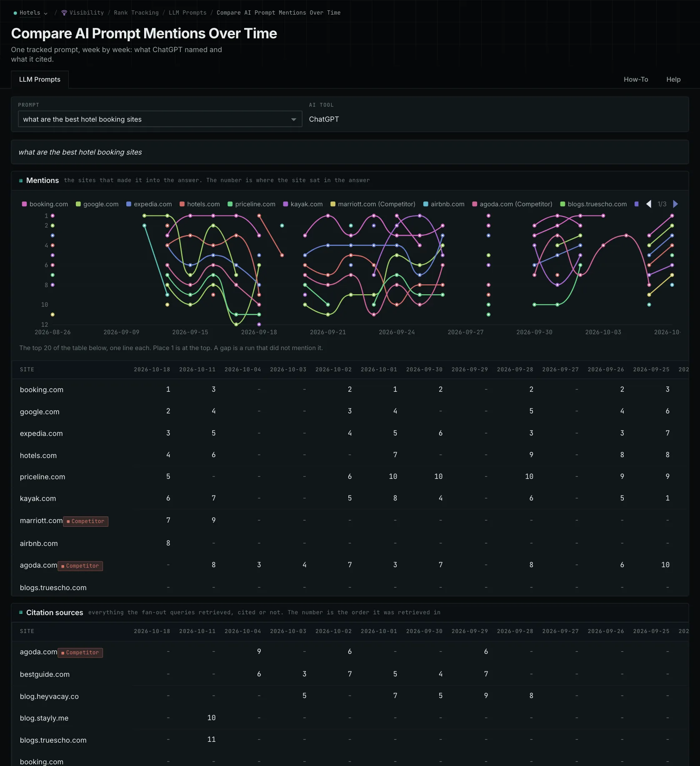The height and width of the screenshot is (766, 700).
Task: Toggle google.com series in legend
Action: [97, 204]
